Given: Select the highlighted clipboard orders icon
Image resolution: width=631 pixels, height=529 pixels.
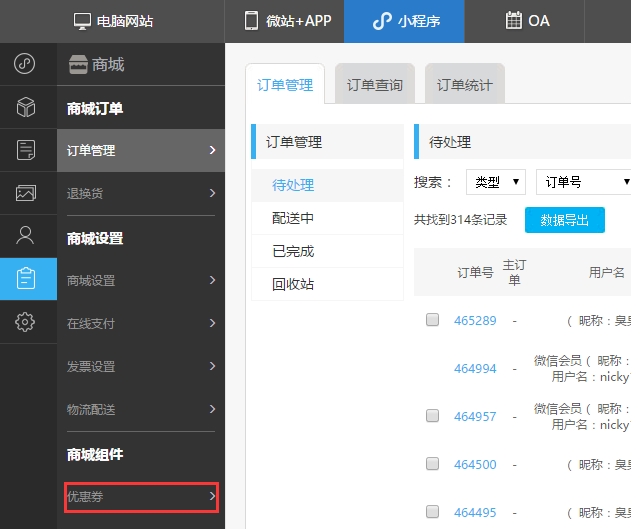Looking at the screenshot, I should (x=27, y=279).
